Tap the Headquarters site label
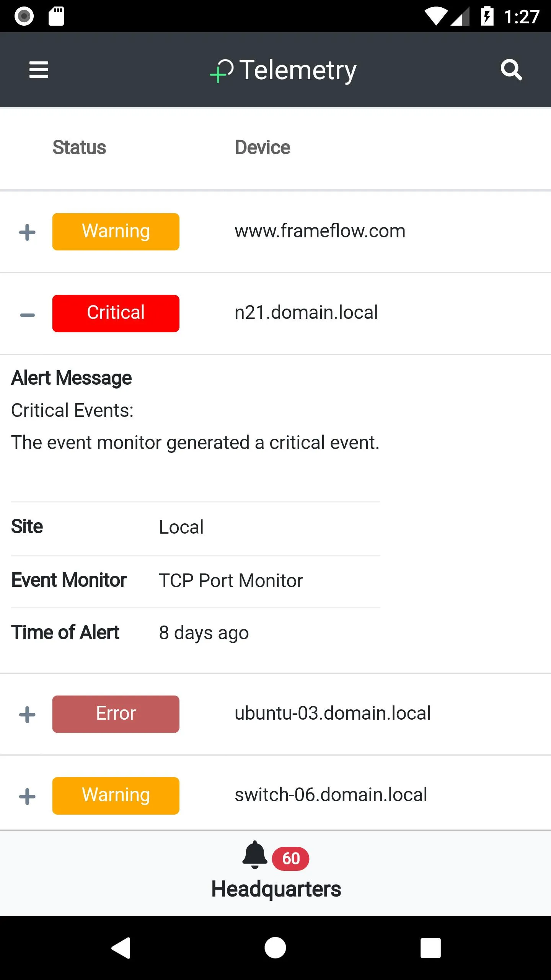The height and width of the screenshot is (980, 551). [x=276, y=889]
